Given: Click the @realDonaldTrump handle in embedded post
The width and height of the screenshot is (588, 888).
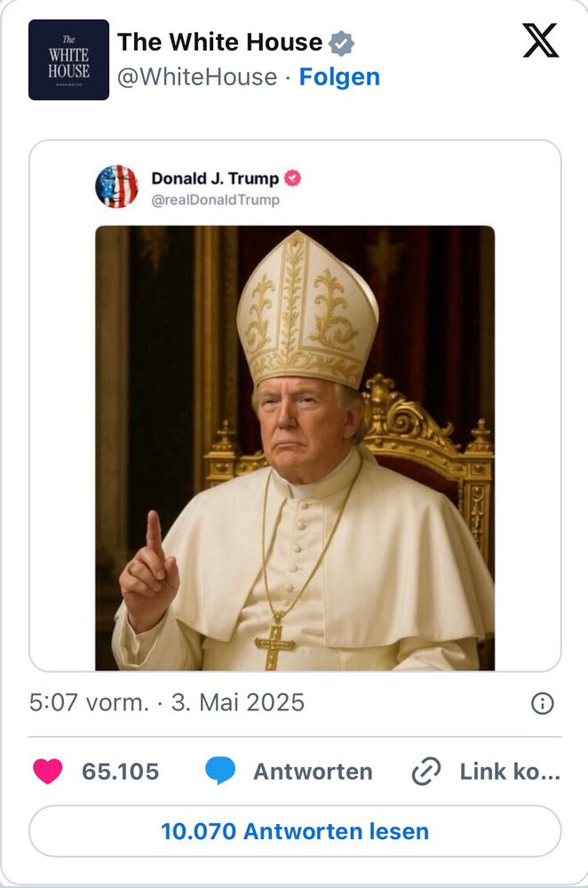Looking at the screenshot, I should pyautogui.click(x=215, y=200).
